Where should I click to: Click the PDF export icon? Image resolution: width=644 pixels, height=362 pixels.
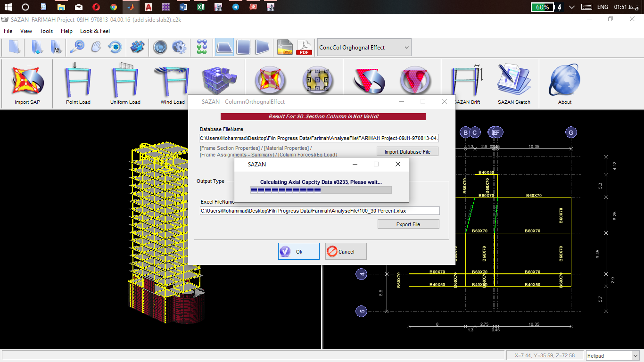pyautogui.click(x=304, y=47)
